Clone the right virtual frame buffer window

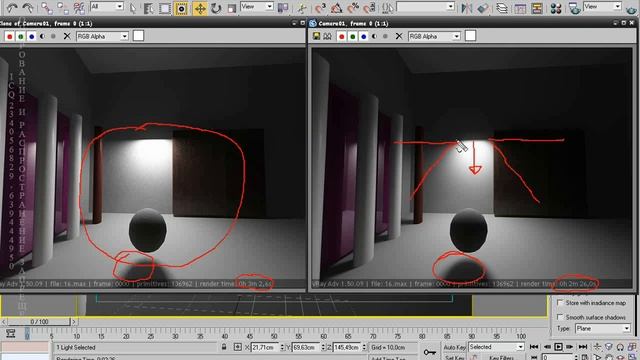tap(327, 36)
